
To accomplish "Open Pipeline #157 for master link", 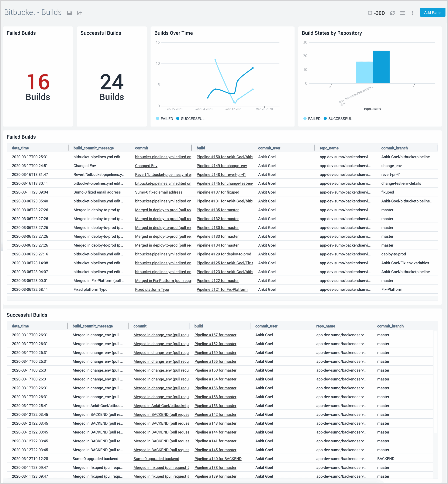I will [x=215, y=335].
